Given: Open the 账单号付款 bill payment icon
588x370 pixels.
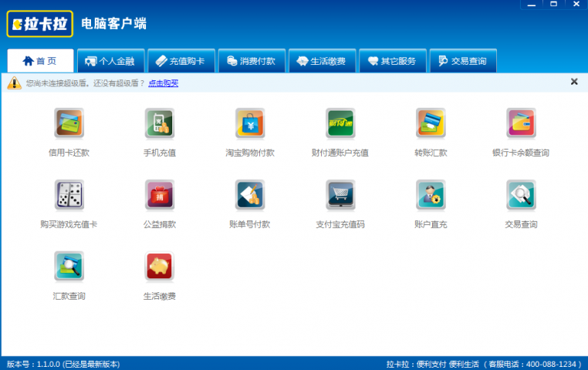Looking at the screenshot, I should point(250,195).
